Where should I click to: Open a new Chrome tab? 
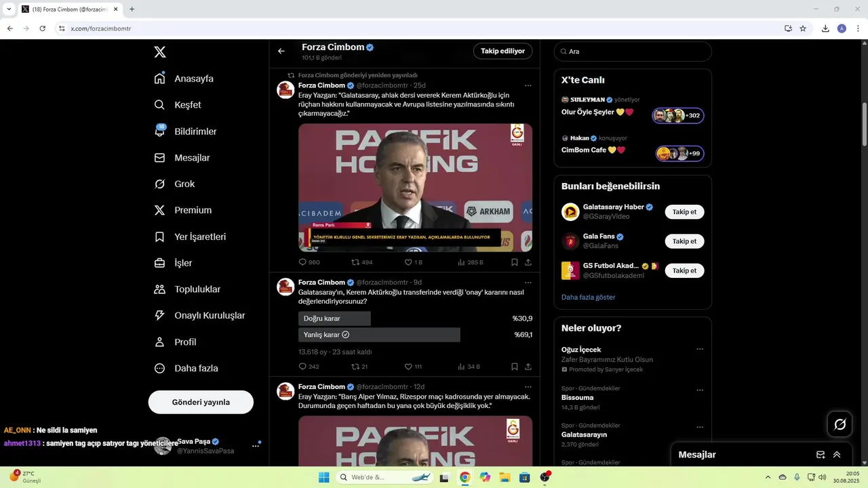pos(132,9)
